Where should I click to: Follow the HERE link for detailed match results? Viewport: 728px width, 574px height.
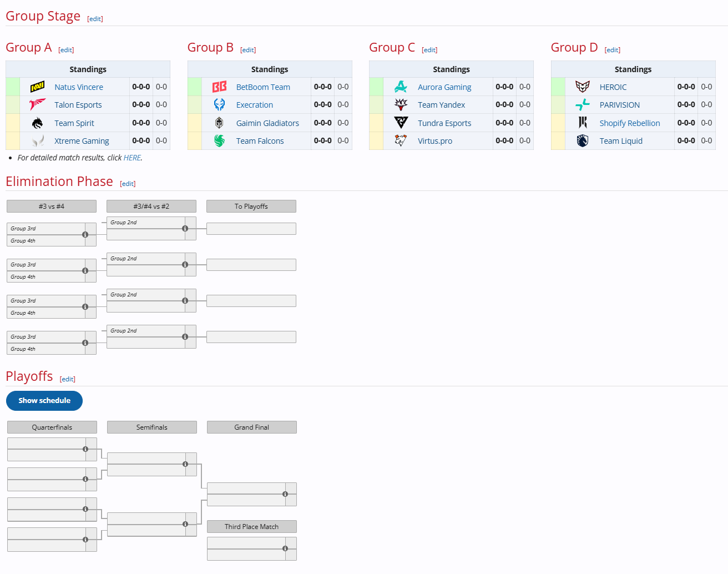tap(132, 158)
